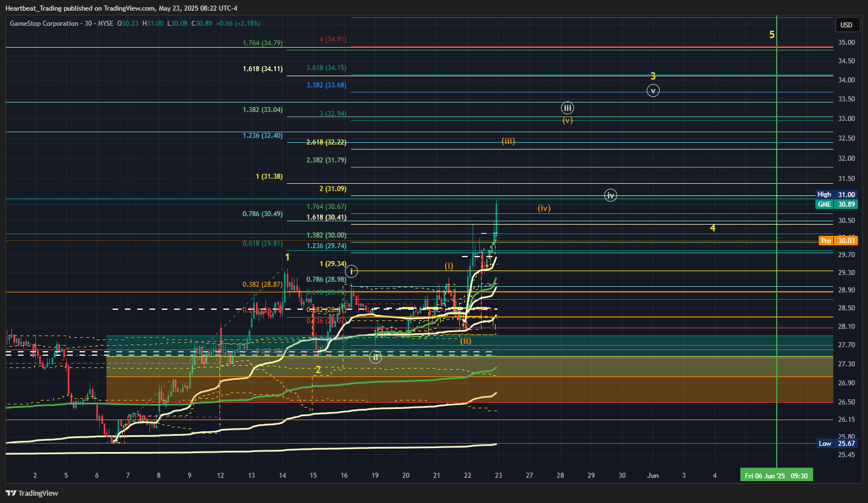Screen dimensions: 868x503
Task: Select the Fib label 1.618 (34.11)
Action: pos(263,69)
